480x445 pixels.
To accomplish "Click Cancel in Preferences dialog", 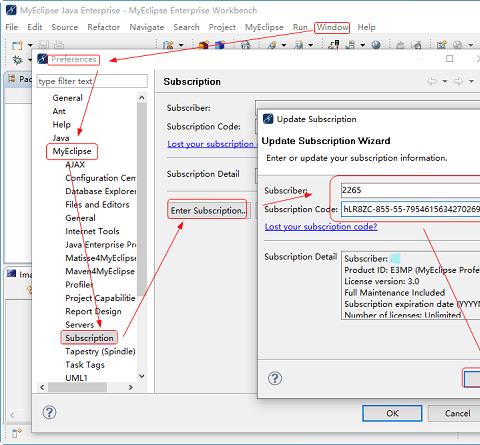I will coord(454,413).
